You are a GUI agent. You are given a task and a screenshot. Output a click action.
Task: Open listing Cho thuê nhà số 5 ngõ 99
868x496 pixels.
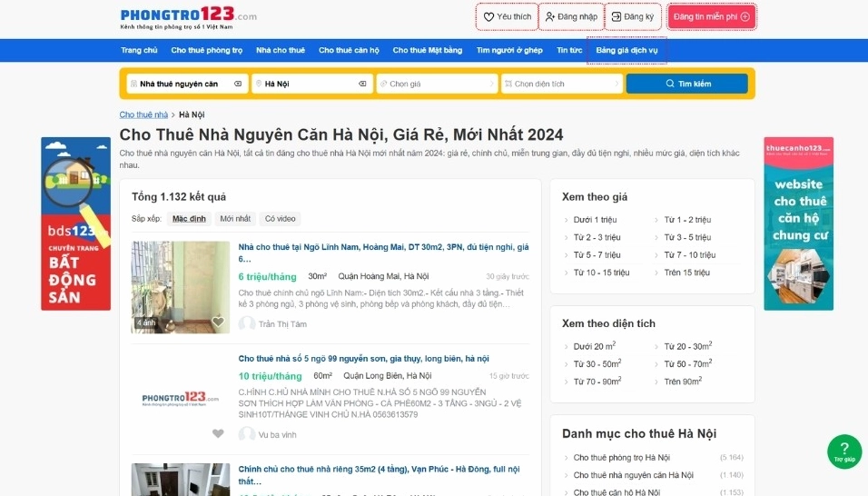[364, 358]
